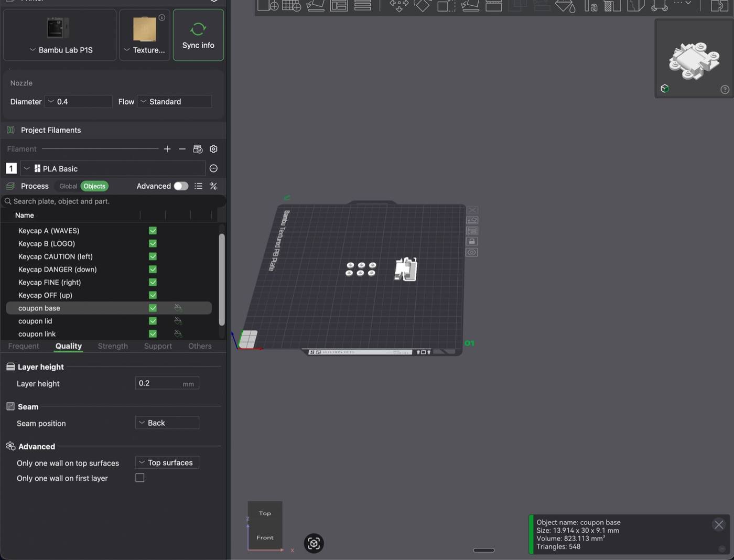Select the Move tool in toolbar
Viewport: 734px width, 560px height.
[x=399, y=6]
